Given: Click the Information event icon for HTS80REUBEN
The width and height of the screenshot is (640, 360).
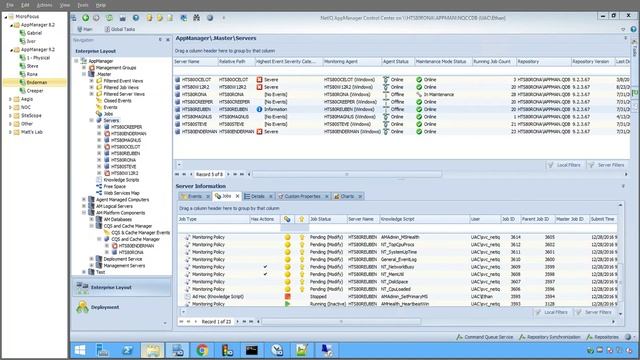Looking at the screenshot, I should click(259, 109).
